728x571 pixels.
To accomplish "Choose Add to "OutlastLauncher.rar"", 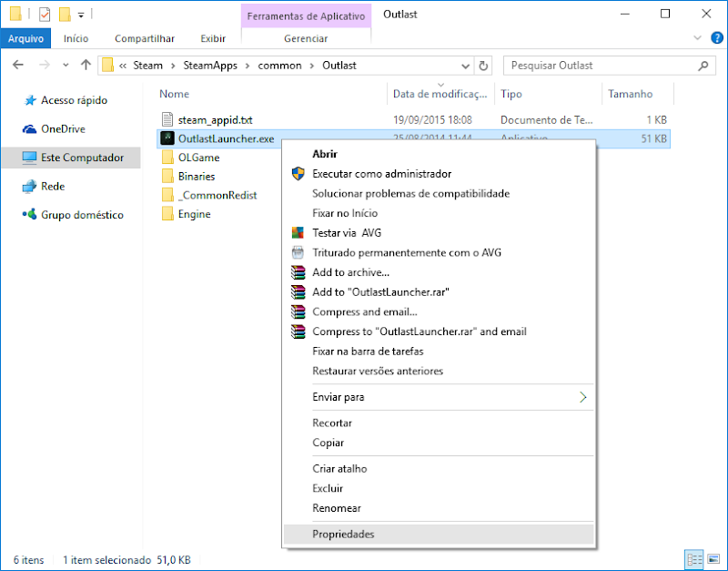I will (x=439, y=292).
